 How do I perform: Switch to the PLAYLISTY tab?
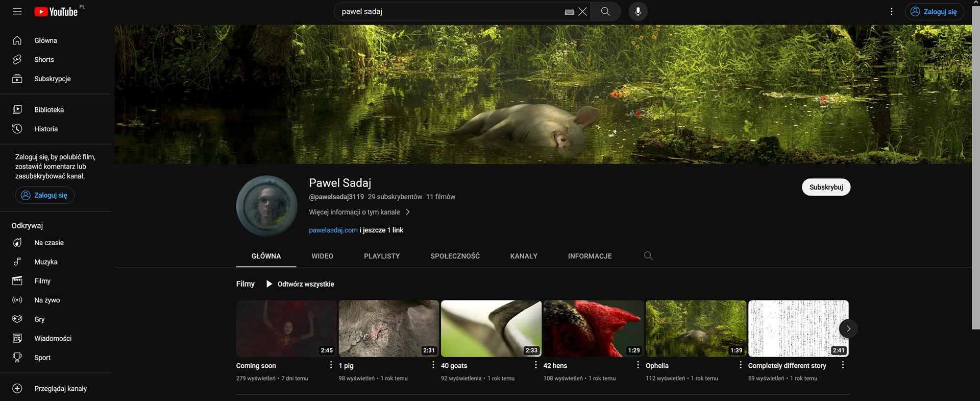(382, 256)
